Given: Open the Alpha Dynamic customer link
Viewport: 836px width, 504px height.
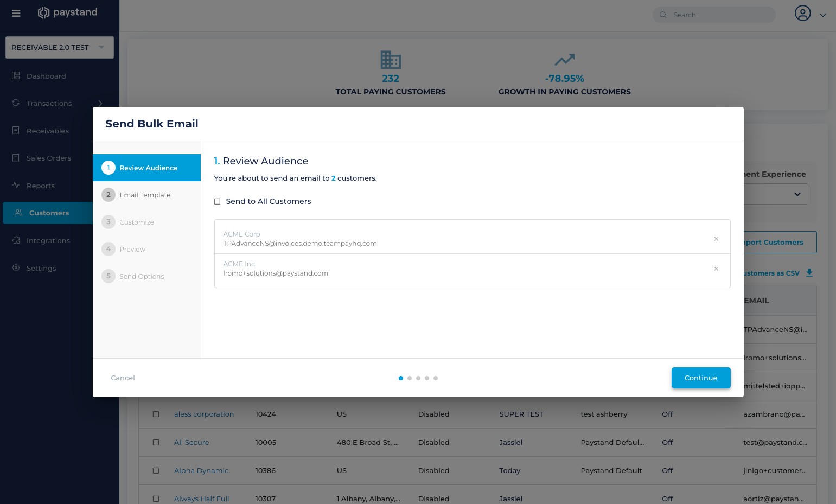Looking at the screenshot, I should click(x=201, y=470).
